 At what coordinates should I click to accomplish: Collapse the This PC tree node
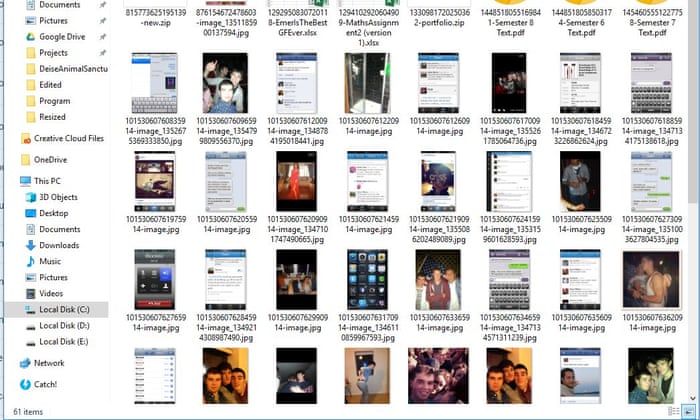[x=9, y=181]
